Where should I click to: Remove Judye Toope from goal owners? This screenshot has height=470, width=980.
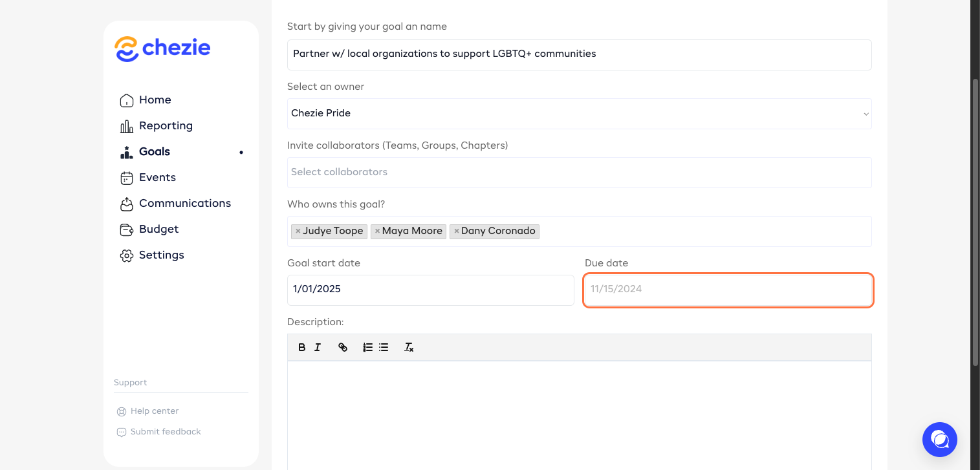click(298, 231)
